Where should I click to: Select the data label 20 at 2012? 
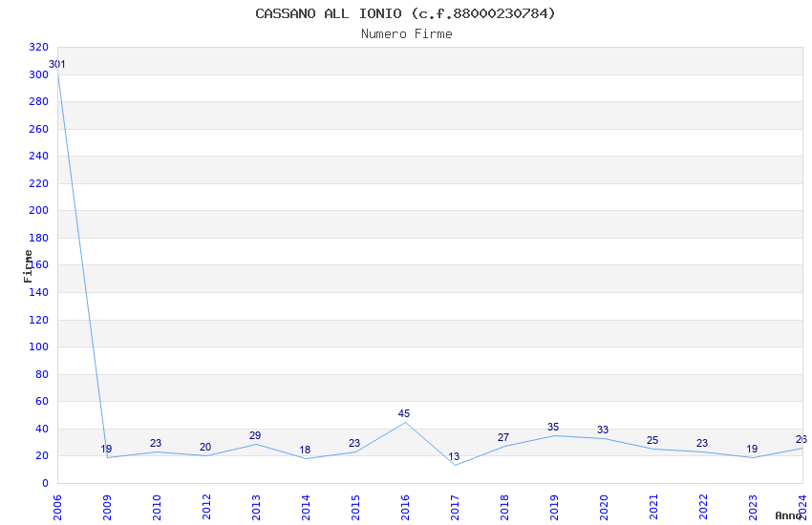coord(205,448)
